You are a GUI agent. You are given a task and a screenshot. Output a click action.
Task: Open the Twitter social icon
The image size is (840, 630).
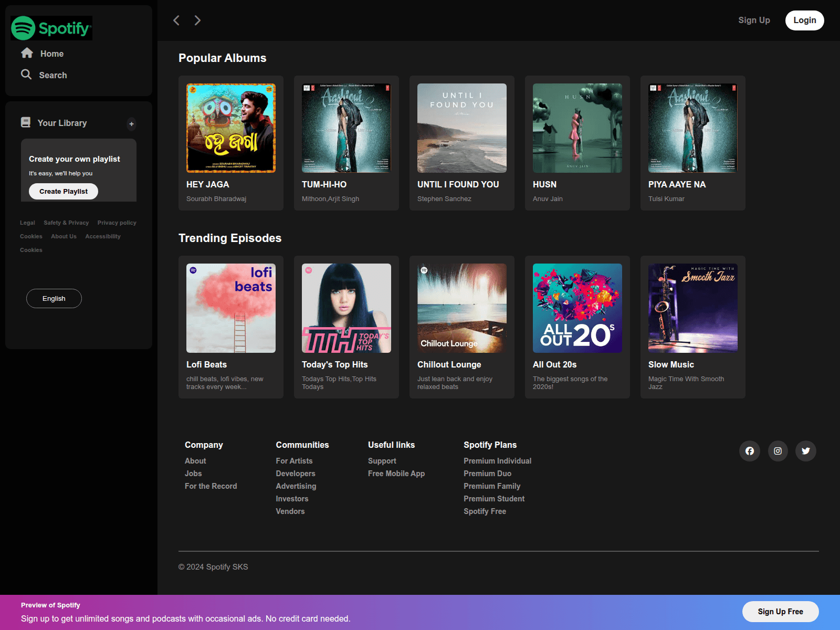point(806,451)
